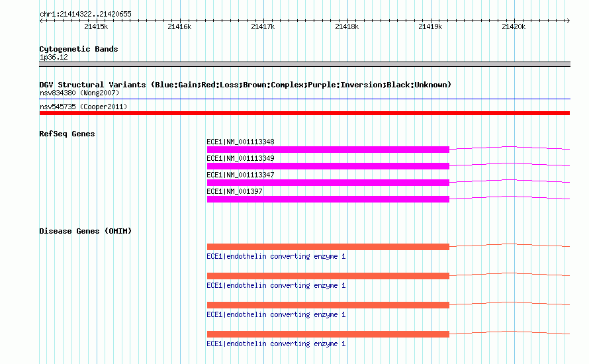Select the Disease Genes (OMIM) track heading
589x364 pixels.
tap(85, 231)
